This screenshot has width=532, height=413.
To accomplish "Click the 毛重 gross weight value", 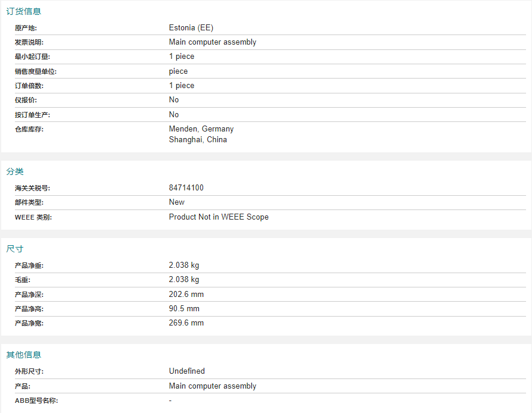I will (184, 280).
